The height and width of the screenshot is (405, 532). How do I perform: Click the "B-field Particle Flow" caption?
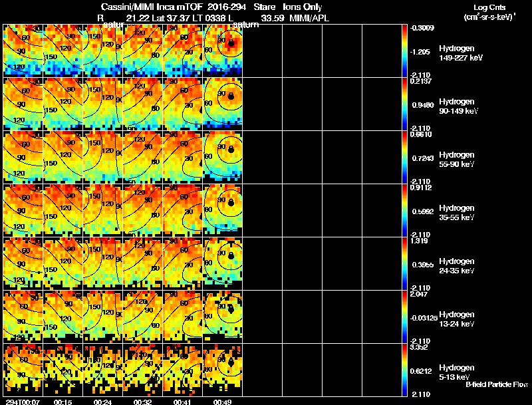coord(497,384)
